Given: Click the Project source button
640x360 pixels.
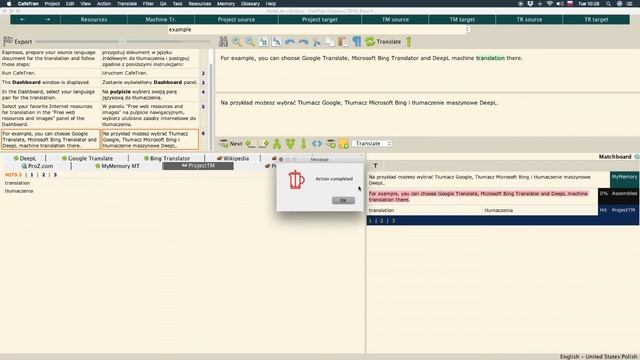Looking at the screenshot, I should coord(236,19).
